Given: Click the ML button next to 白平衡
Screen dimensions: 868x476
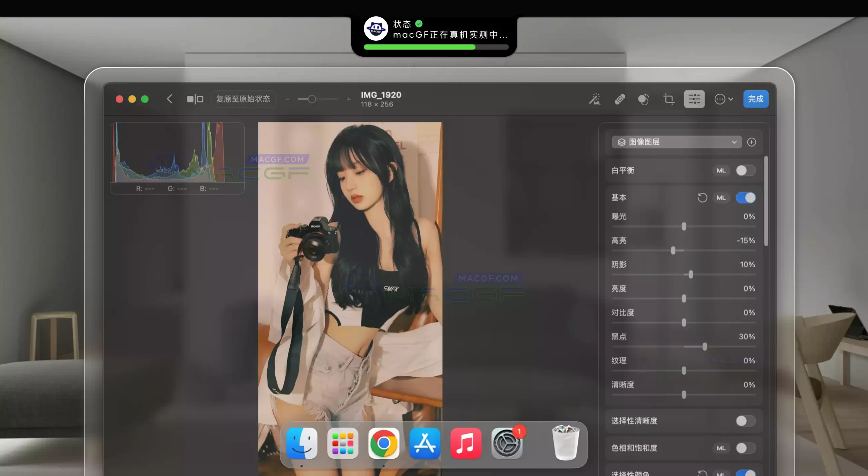Looking at the screenshot, I should pos(721,170).
